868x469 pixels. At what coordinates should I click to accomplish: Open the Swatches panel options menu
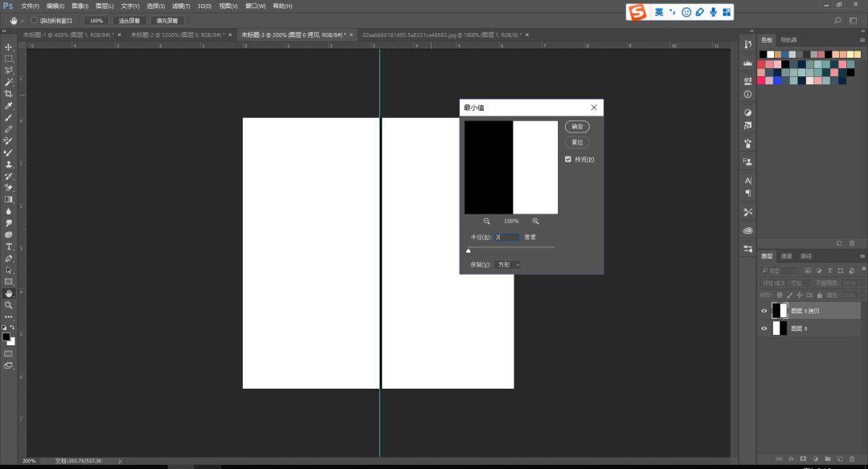tap(862, 40)
